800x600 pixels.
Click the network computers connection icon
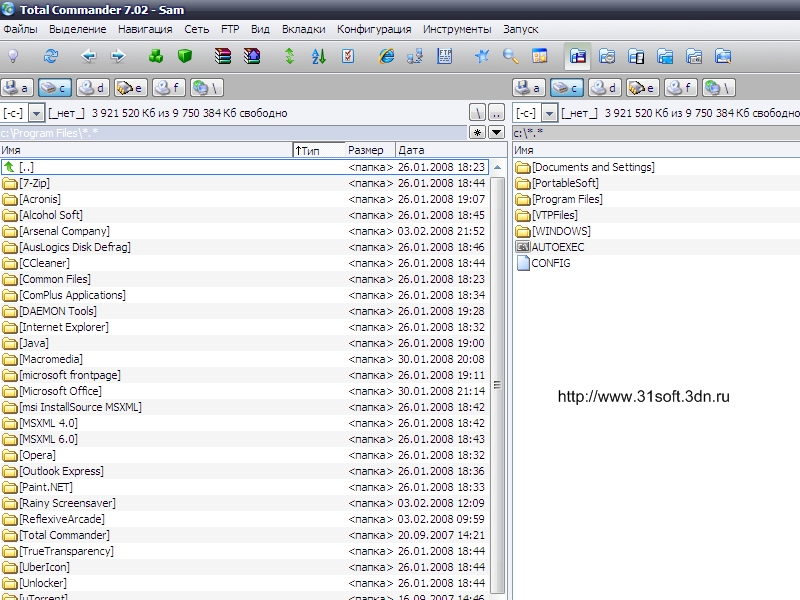[x=415, y=56]
